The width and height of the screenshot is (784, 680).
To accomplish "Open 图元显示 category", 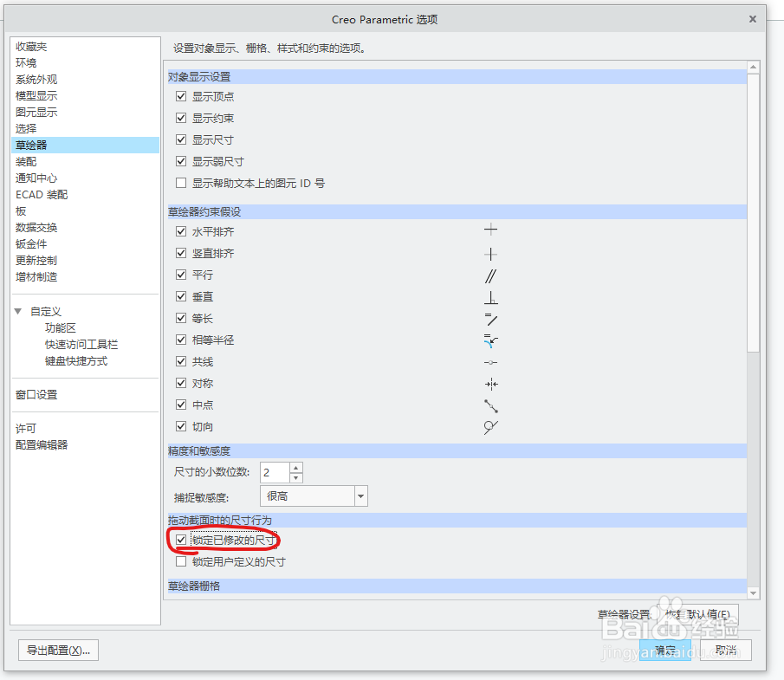I will pos(36,113).
